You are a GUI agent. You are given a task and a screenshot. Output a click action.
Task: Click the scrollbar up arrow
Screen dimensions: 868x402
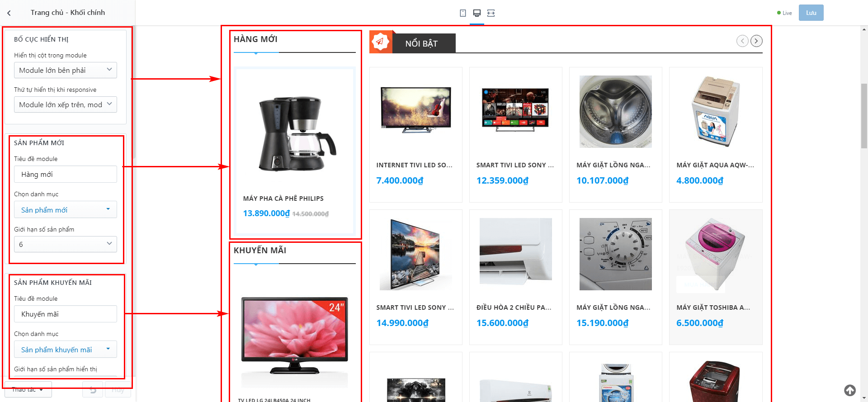click(x=864, y=30)
